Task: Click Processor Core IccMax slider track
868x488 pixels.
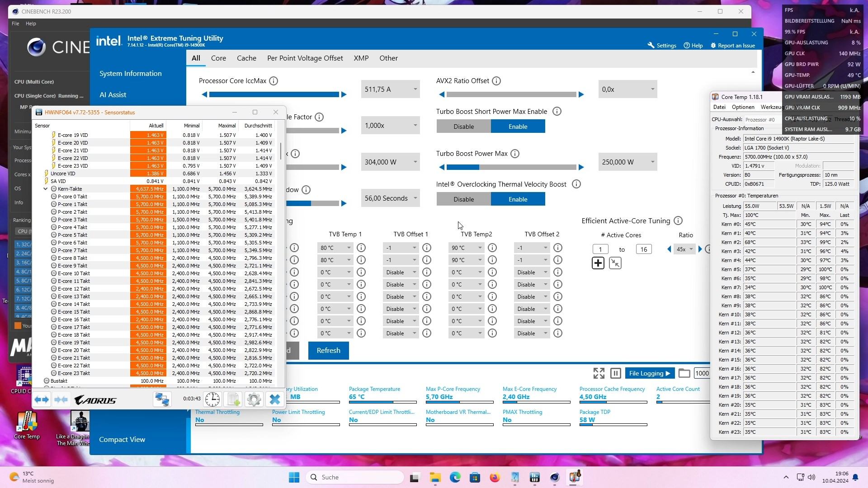Action: [x=274, y=94]
